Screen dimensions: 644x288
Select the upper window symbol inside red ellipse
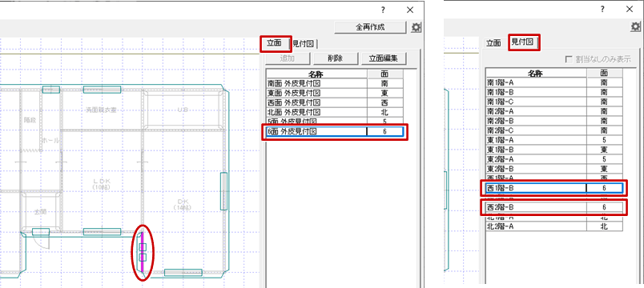click(143, 247)
